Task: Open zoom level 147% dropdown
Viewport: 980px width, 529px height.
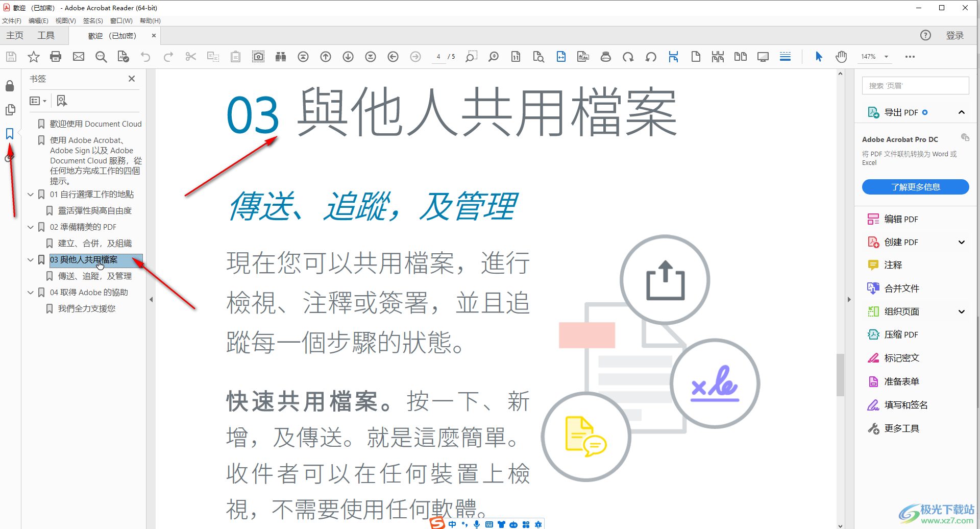Action: pos(887,57)
